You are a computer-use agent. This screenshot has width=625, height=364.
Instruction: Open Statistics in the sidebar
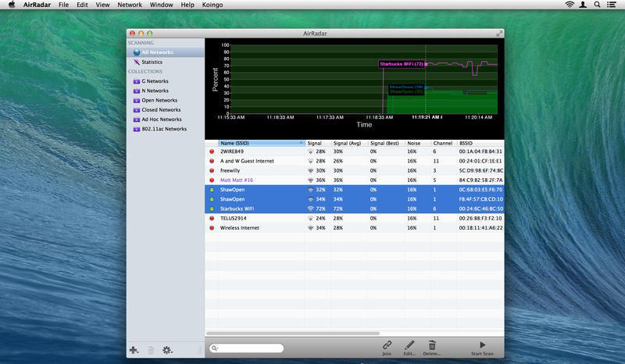click(152, 62)
